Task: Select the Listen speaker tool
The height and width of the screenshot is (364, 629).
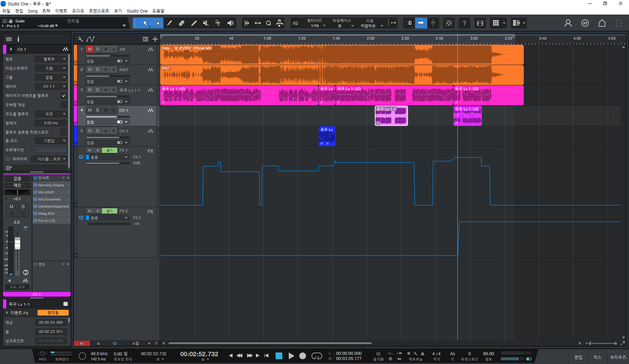Action: [231, 23]
